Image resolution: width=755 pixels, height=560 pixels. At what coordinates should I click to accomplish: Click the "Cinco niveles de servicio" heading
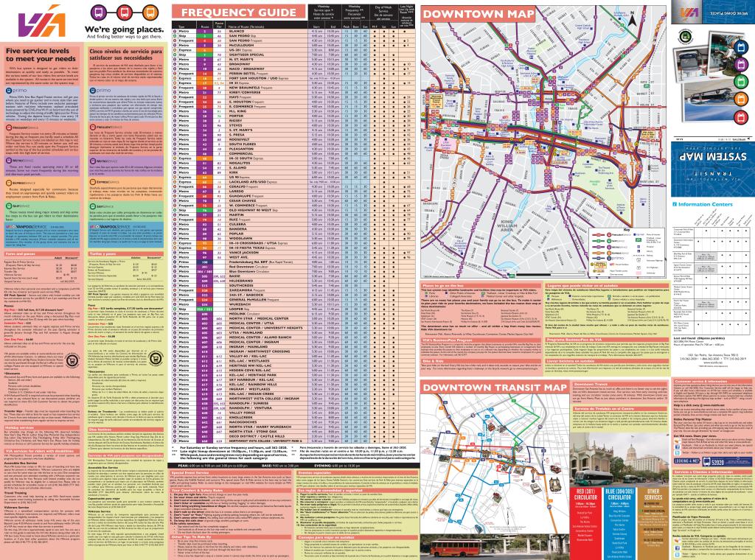tap(125, 55)
